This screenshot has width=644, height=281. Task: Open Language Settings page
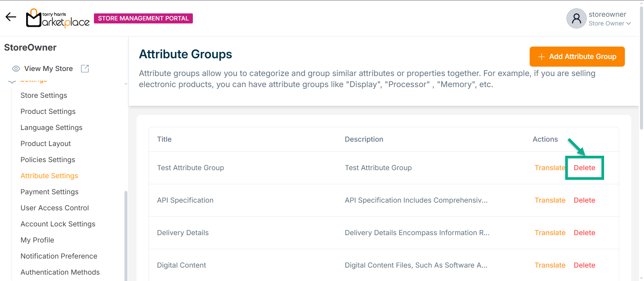(51, 128)
